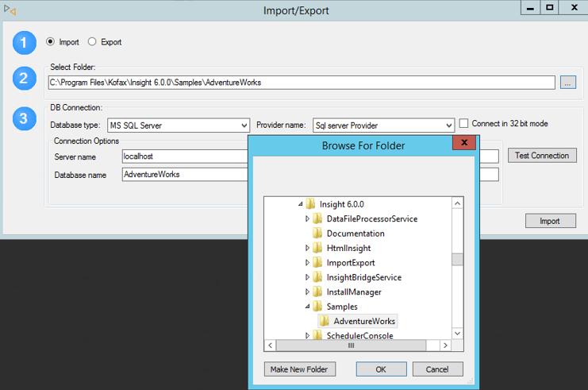Click OK in Browse For Folder
This screenshot has height=390, width=588.
tap(381, 369)
